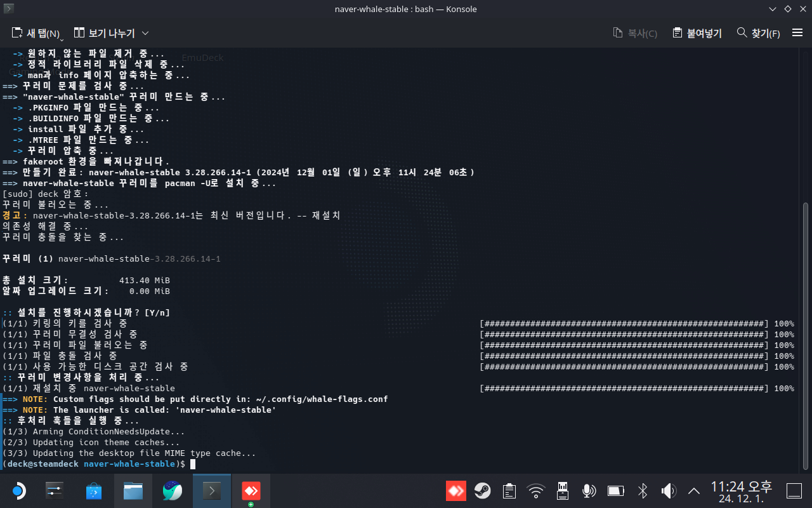The width and height of the screenshot is (812, 508).
Task: Open the KDE application launcher
Action: click(18, 491)
